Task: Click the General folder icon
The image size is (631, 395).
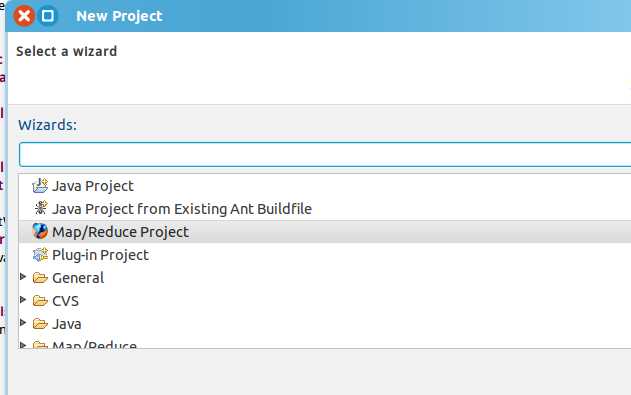Action: 40,278
